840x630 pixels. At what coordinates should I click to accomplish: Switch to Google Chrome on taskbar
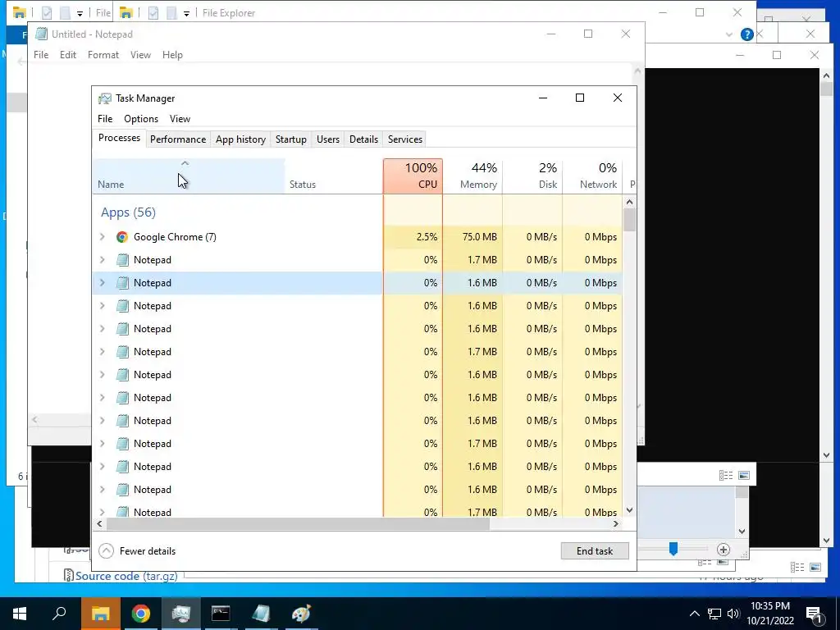[x=141, y=614]
